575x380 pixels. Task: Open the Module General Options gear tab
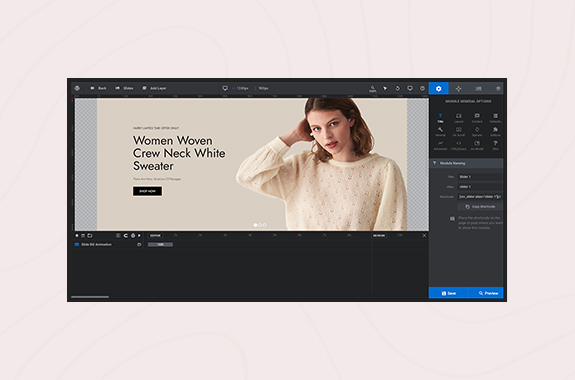438,88
